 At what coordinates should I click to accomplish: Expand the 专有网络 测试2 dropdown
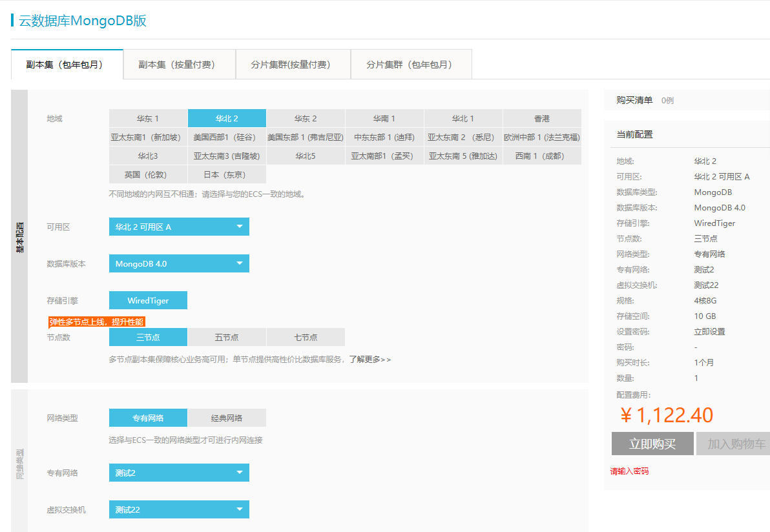(179, 473)
